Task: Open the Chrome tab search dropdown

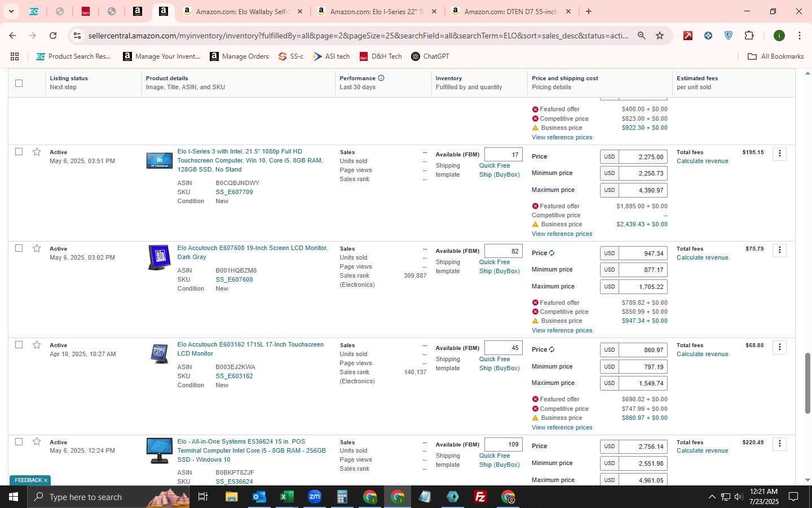Action: point(11,11)
